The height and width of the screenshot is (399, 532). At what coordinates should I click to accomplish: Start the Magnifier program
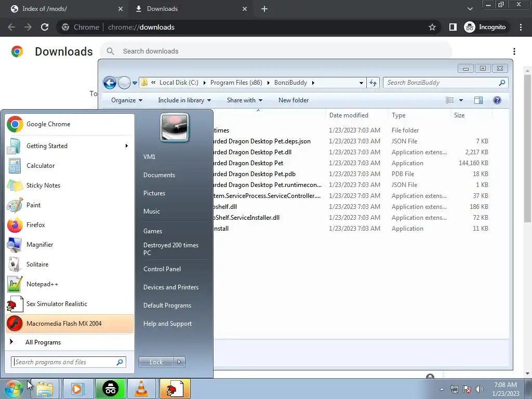[70, 245]
